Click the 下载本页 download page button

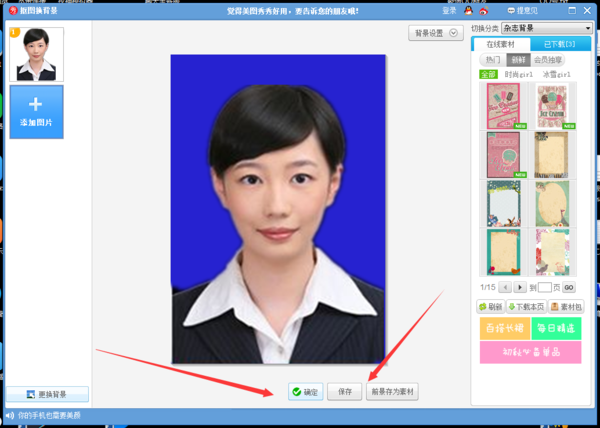tap(526, 307)
